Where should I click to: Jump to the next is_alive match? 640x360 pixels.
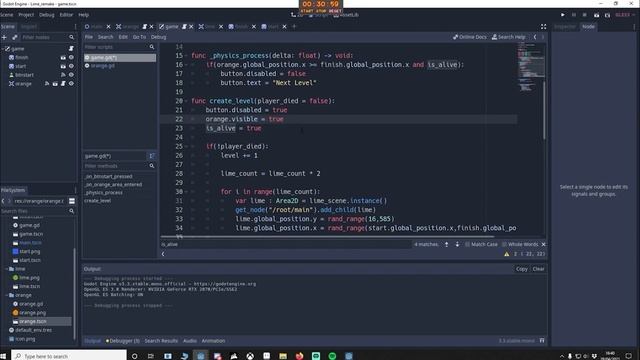pyautogui.click(x=457, y=244)
